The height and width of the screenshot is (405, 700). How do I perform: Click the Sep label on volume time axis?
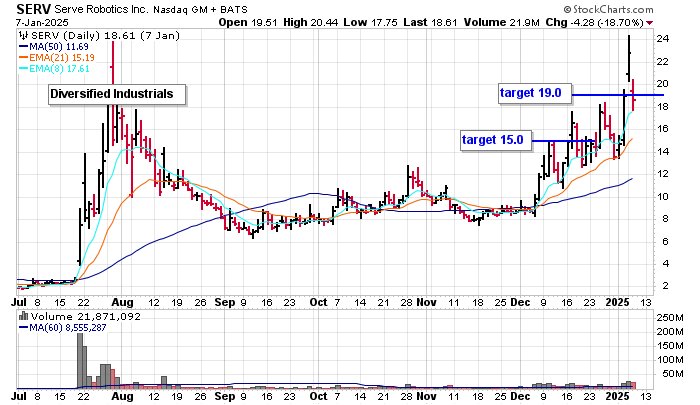(x=225, y=397)
